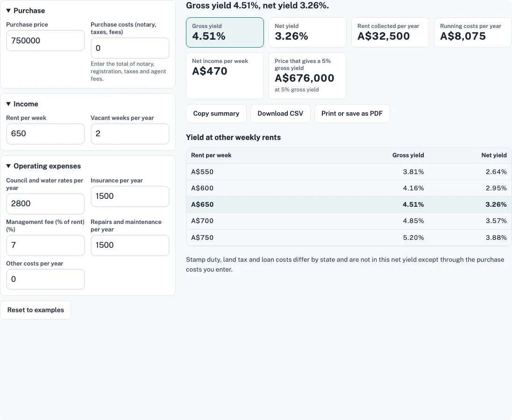The height and width of the screenshot is (420, 512).
Task: Focus the Rent per week field
Action: point(45,133)
